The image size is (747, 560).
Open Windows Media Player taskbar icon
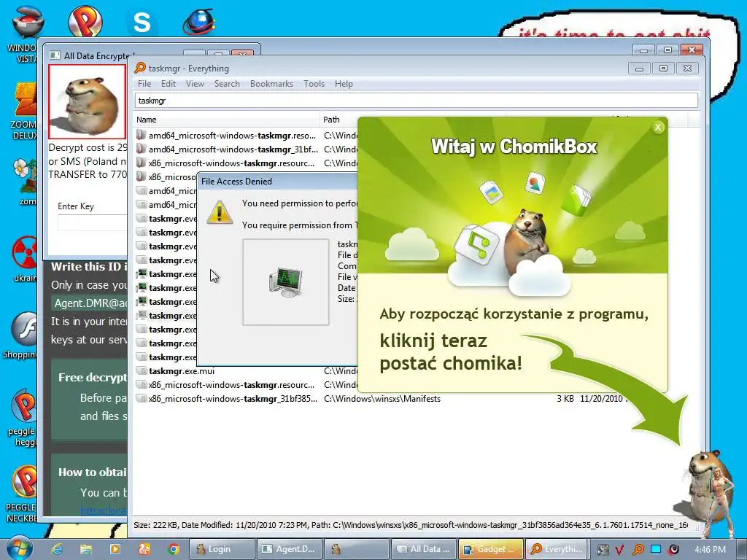115,549
